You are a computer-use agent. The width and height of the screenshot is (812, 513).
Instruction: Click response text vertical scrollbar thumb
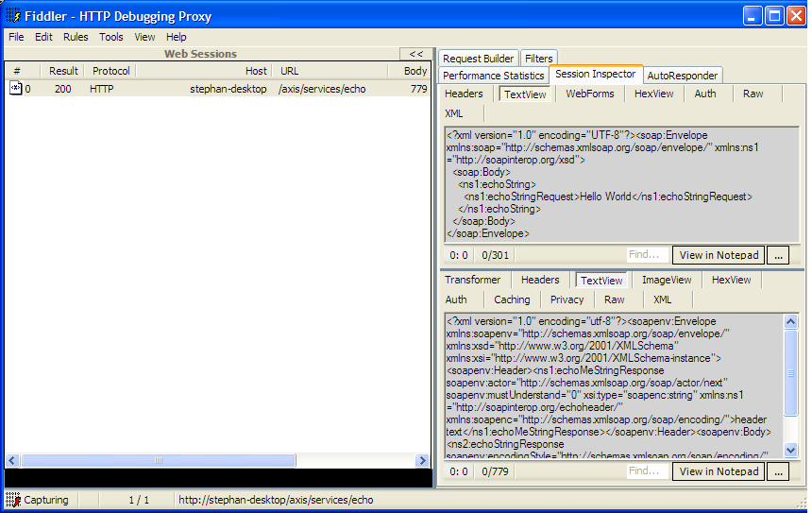[791, 372]
